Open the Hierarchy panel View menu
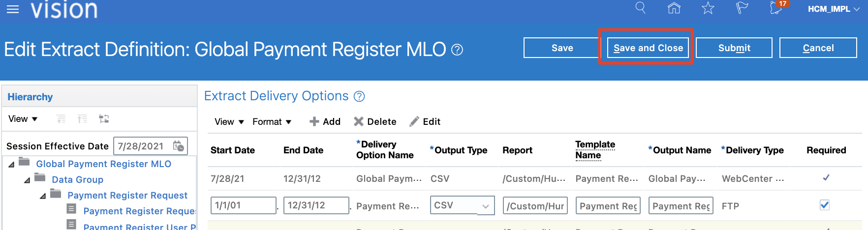 pyautogui.click(x=23, y=119)
